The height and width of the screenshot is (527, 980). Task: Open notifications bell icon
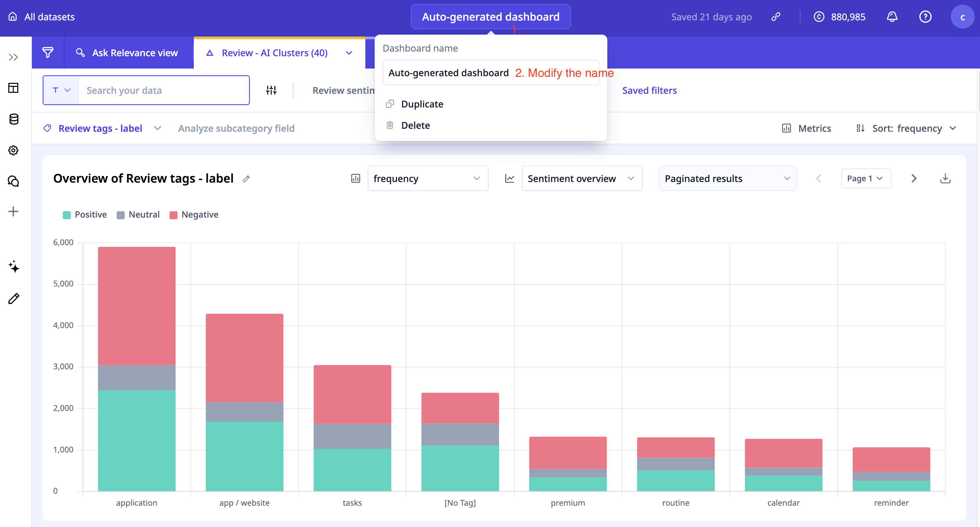tap(892, 17)
